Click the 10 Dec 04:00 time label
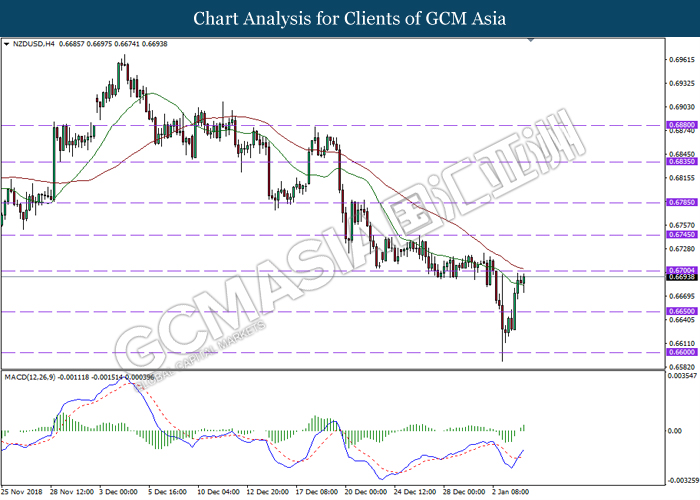 (219, 492)
